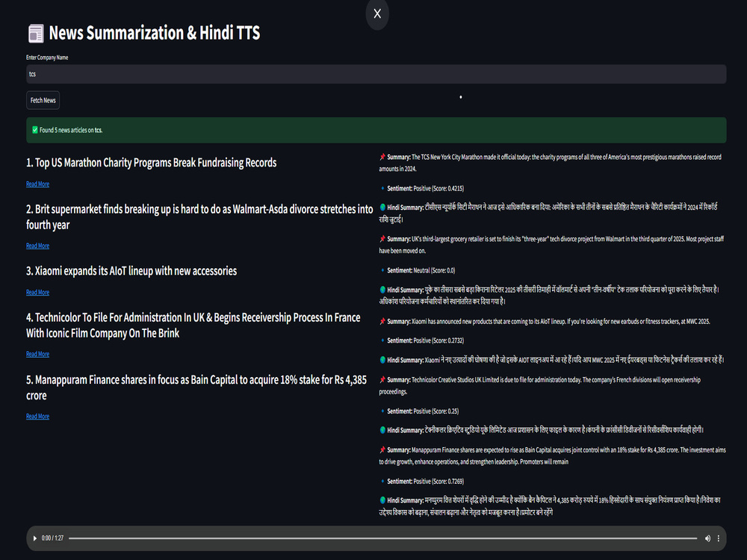747x560 pixels.
Task: Click the 0:00 / 1:27 audio time
Action: [x=52, y=538]
